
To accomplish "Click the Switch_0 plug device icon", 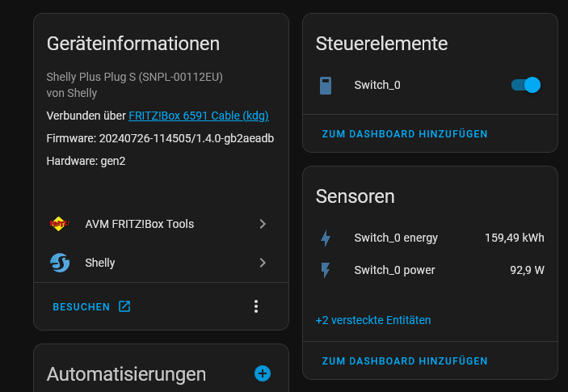I will click(326, 86).
